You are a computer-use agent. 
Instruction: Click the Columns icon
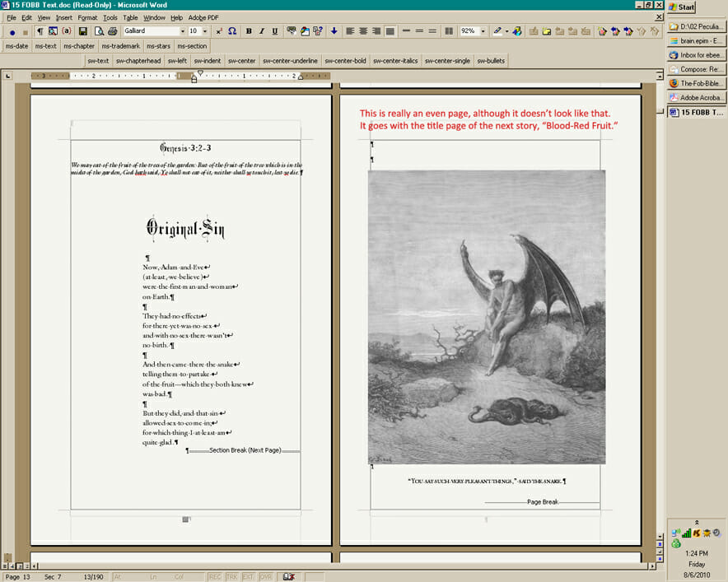click(449, 31)
